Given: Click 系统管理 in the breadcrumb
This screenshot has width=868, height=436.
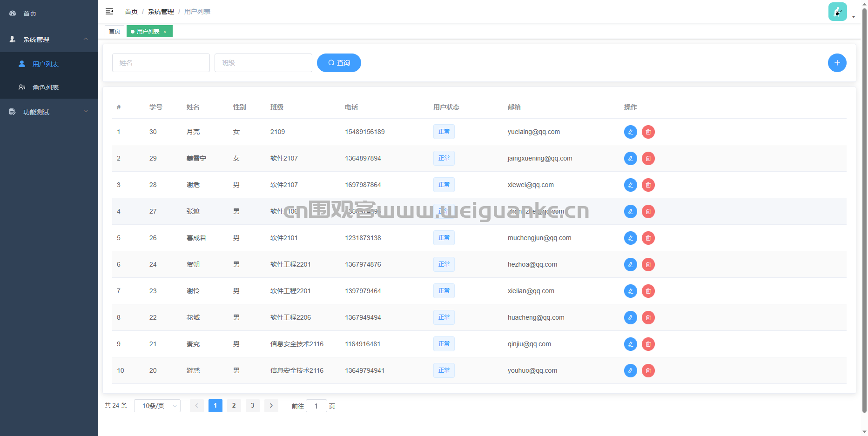Looking at the screenshot, I should [161, 12].
